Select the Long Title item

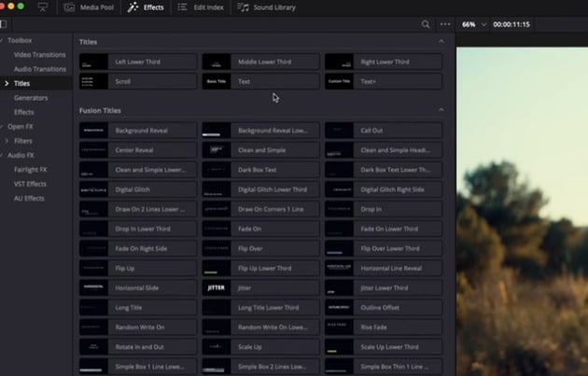138,308
